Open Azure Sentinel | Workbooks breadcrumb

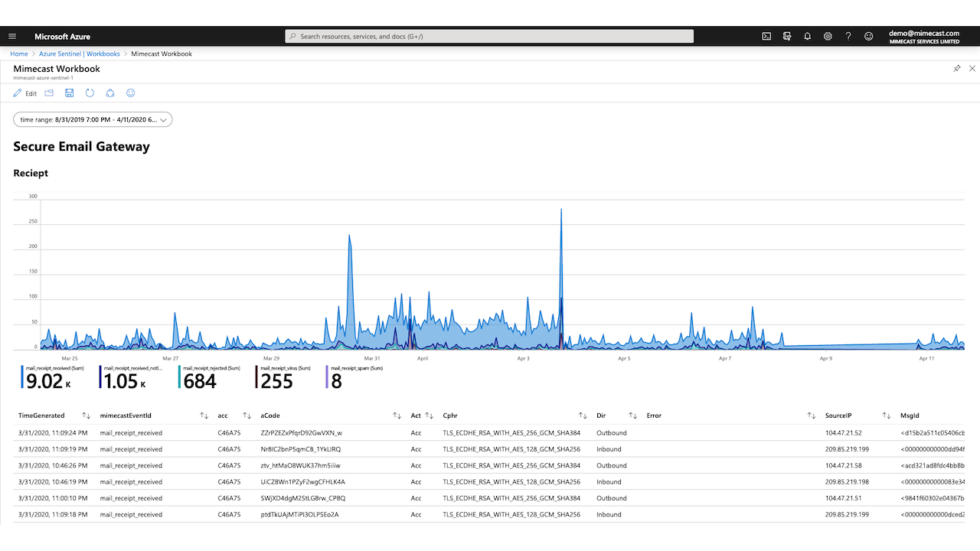point(80,54)
